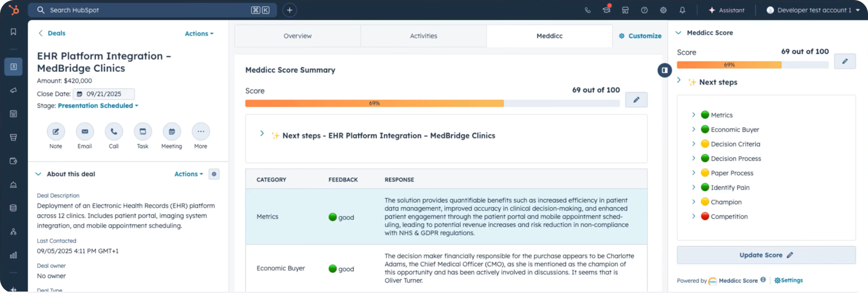
Task: Click the Update Score button
Action: tap(766, 255)
